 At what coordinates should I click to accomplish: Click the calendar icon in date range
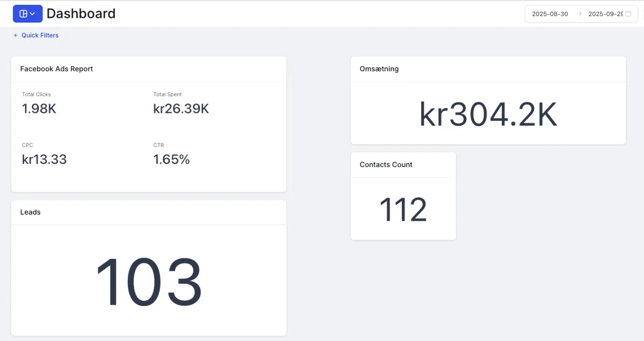pyautogui.click(x=628, y=14)
